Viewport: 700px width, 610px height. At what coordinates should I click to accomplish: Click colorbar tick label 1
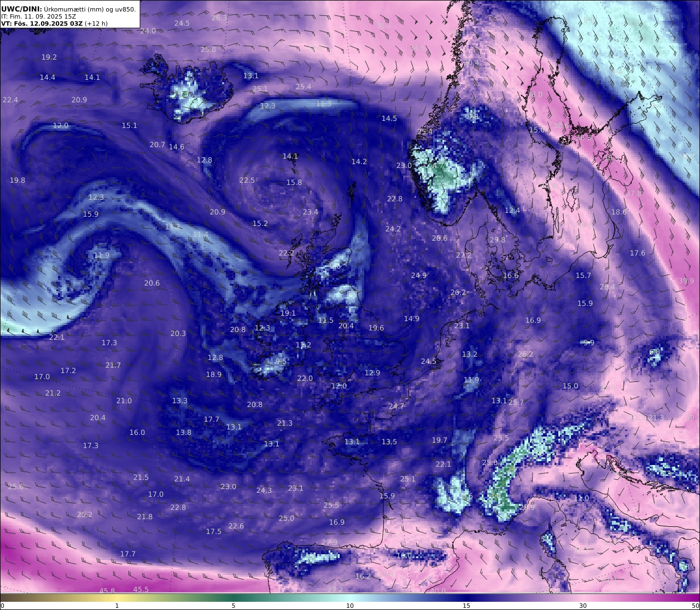coord(117,606)
